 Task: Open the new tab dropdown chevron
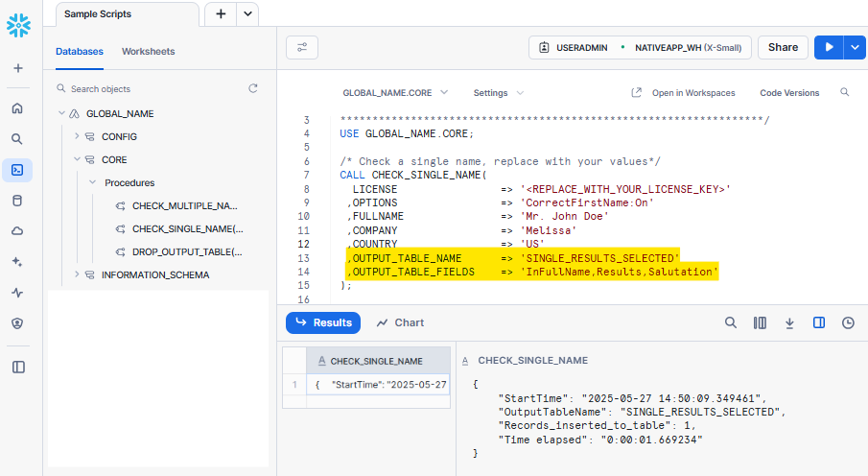pyautogui.click(x=247, y=13)
